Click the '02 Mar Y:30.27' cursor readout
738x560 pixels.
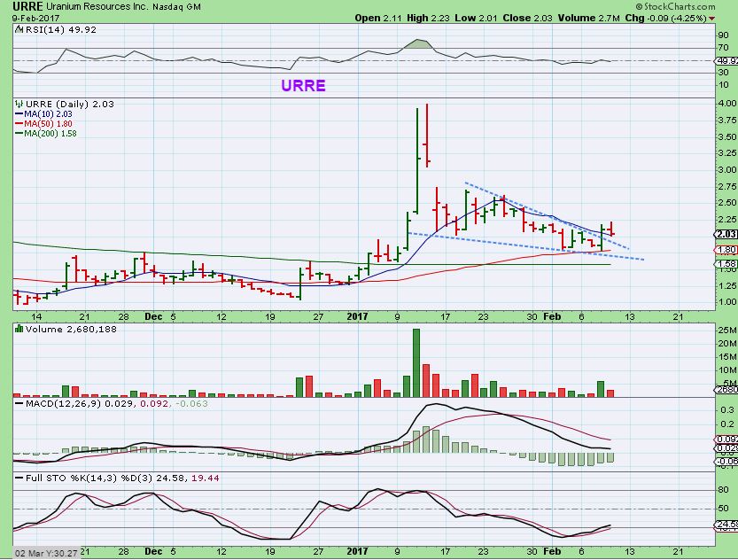(x=46, y=554)
